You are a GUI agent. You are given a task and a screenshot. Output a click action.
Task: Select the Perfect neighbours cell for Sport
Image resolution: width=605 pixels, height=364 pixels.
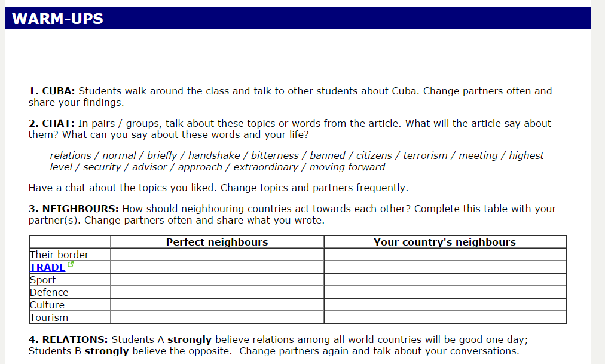click(x=217, y=280)
